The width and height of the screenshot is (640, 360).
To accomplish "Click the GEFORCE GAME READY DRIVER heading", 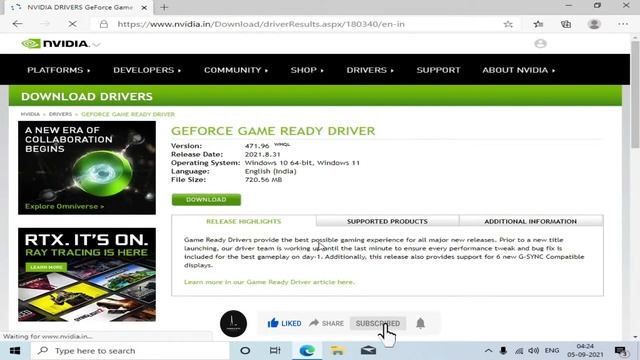I will (x=273, y=131).
